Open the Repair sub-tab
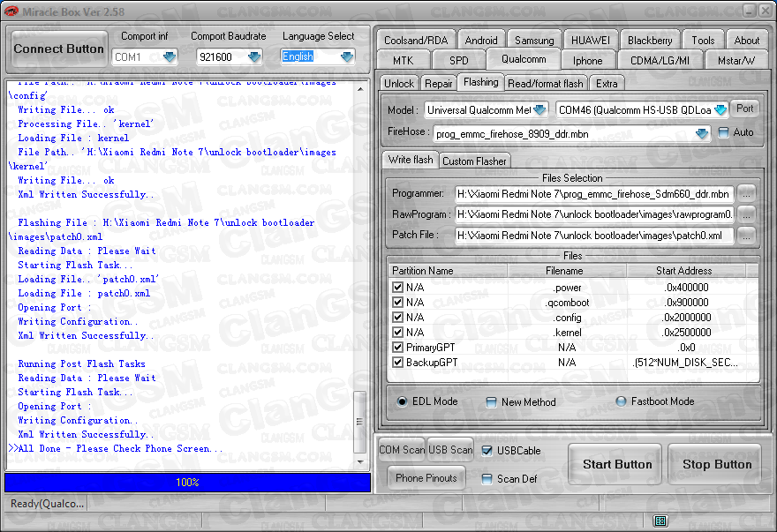The width and height of the screenshot is (777, 532). click(x=439, y=83)
